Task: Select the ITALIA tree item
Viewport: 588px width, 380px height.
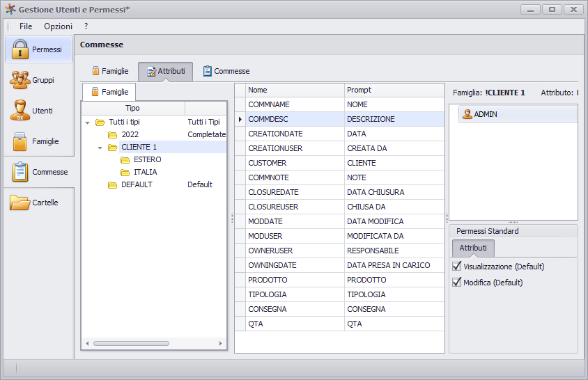Action: coord(145,172)
